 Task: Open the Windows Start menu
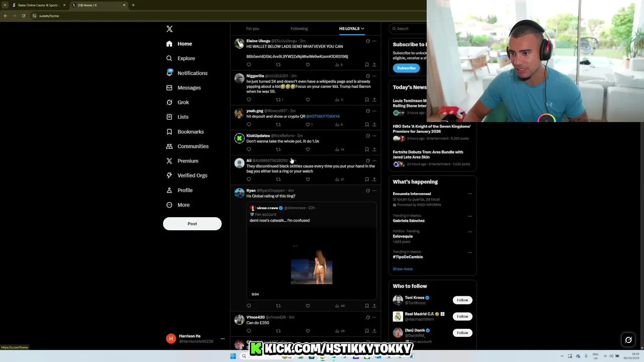point(233,356)
